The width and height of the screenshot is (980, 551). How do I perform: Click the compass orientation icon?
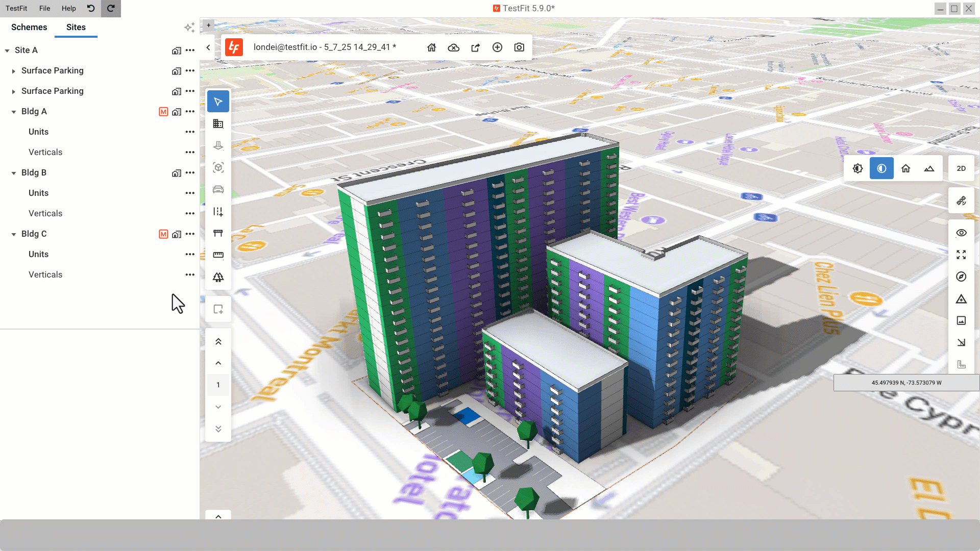point(961,277)
